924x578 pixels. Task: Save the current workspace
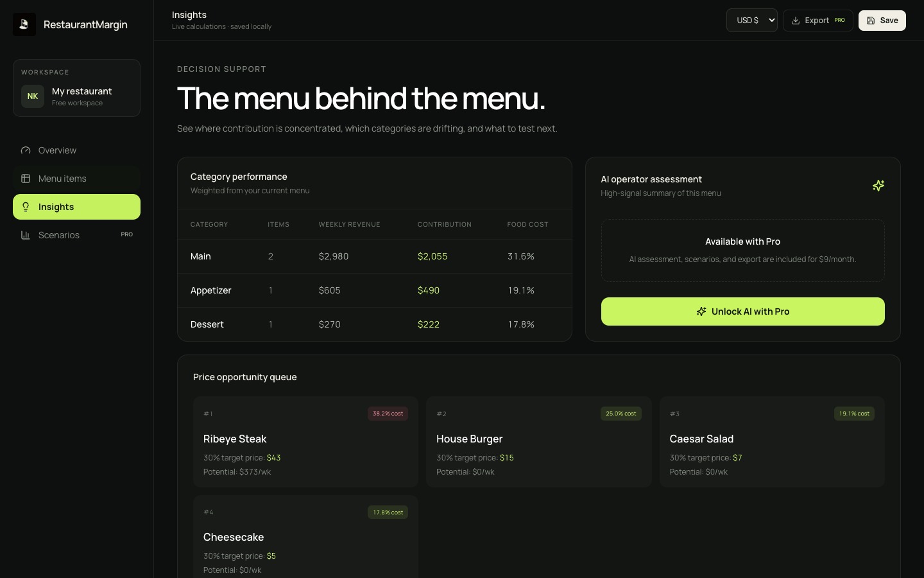tap(882, 21)
